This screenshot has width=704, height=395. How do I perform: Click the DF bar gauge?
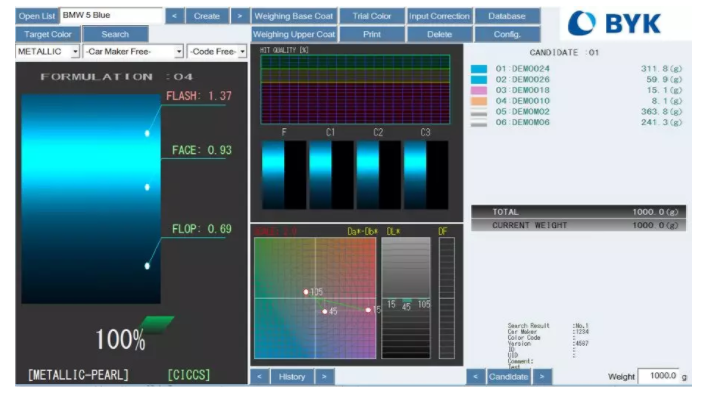446,298
